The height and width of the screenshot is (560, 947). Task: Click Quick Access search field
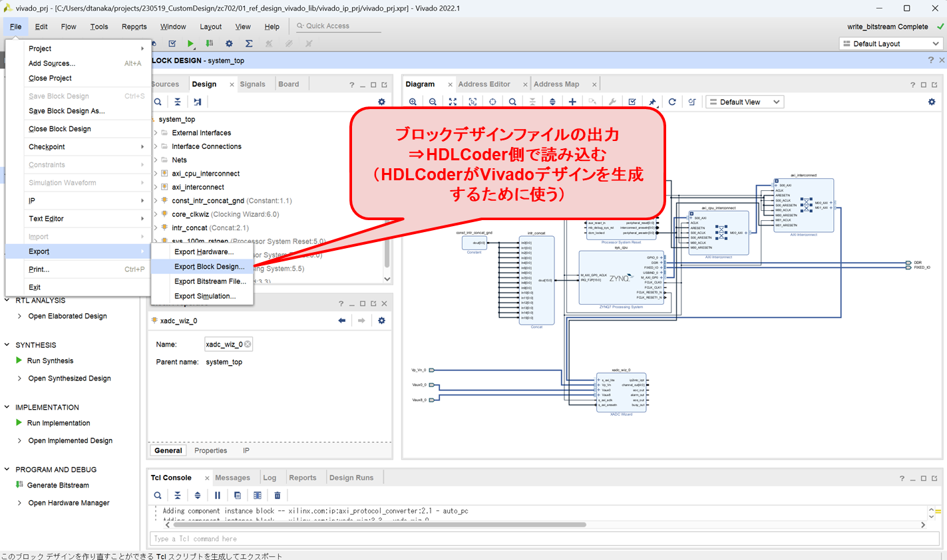[x=338, y=26]
